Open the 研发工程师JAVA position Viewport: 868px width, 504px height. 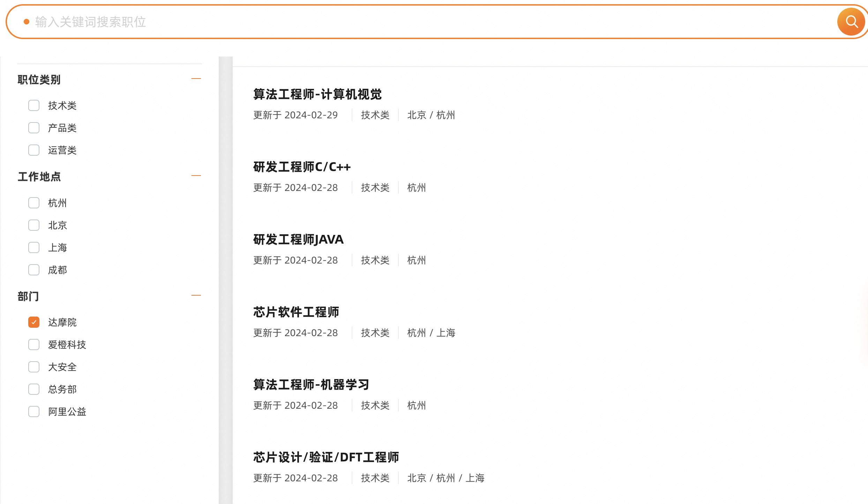click(298, 239)
